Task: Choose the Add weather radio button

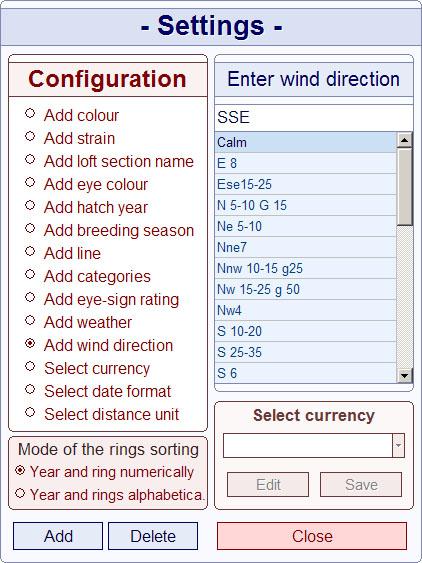Action: coord(30,320)
